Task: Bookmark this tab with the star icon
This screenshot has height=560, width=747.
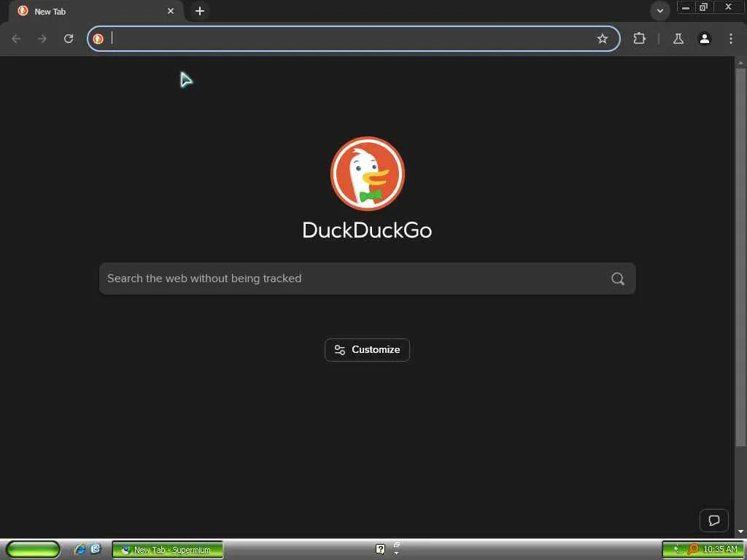Action: pyautogui.click(x=602, y=39)
